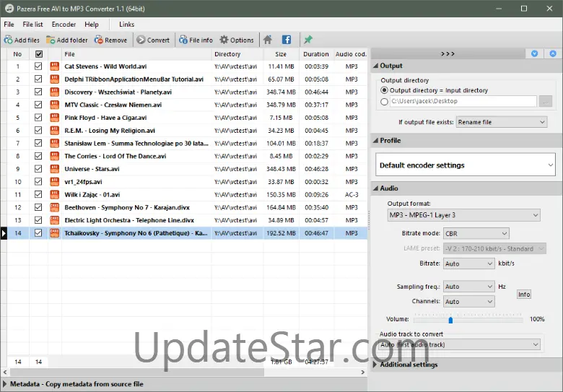Open the Sampling freq. dropdown
Screen dimensions: 563x392
pos(469,287)
